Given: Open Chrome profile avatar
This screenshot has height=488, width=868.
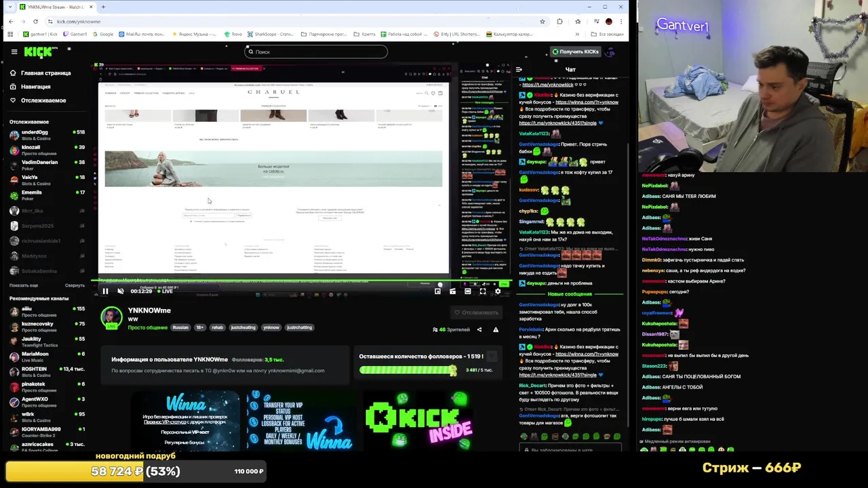Looking at the screenshot, I should coord(609,21).
